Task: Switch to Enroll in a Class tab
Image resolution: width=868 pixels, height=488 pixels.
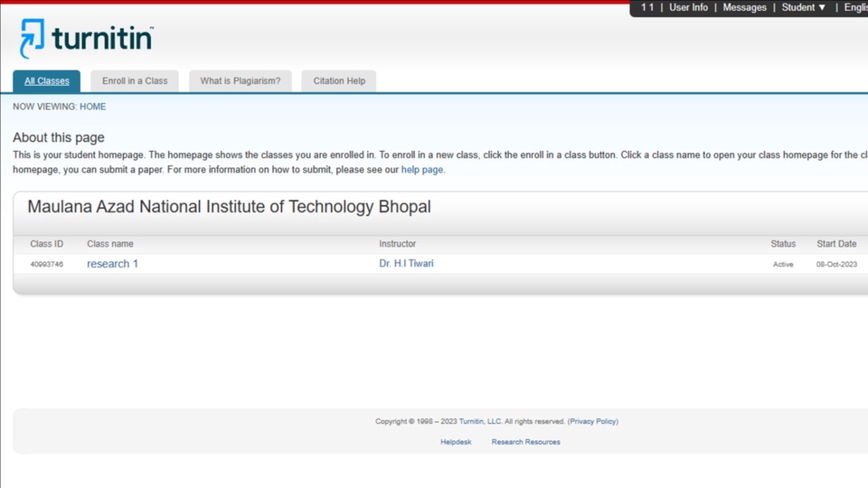Action: pyautogui.click(x=135, y=80)
